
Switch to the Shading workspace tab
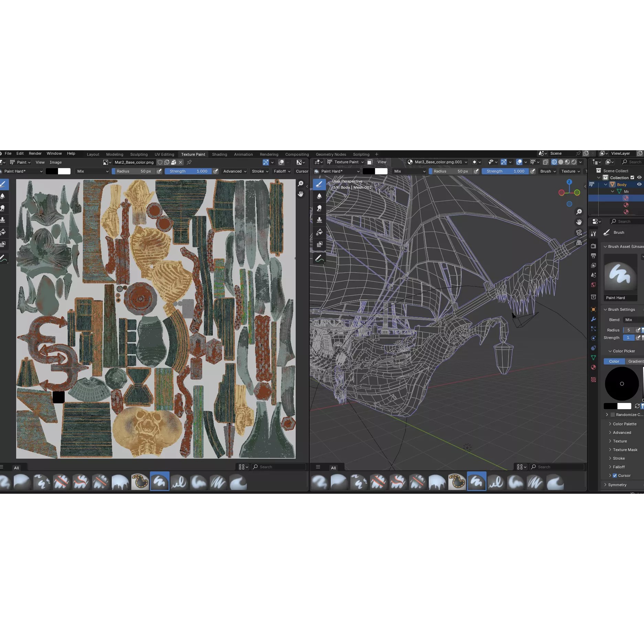coord(219,154)
